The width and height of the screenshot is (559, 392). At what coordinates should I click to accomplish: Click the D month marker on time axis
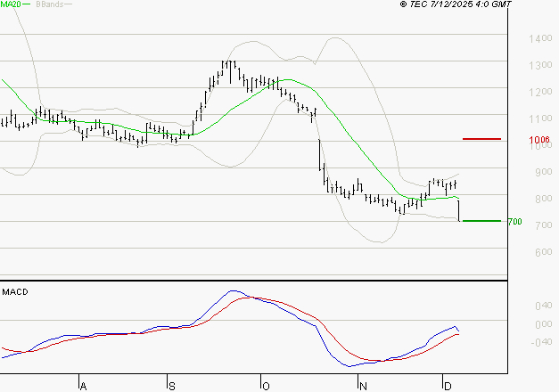[448, 387]
